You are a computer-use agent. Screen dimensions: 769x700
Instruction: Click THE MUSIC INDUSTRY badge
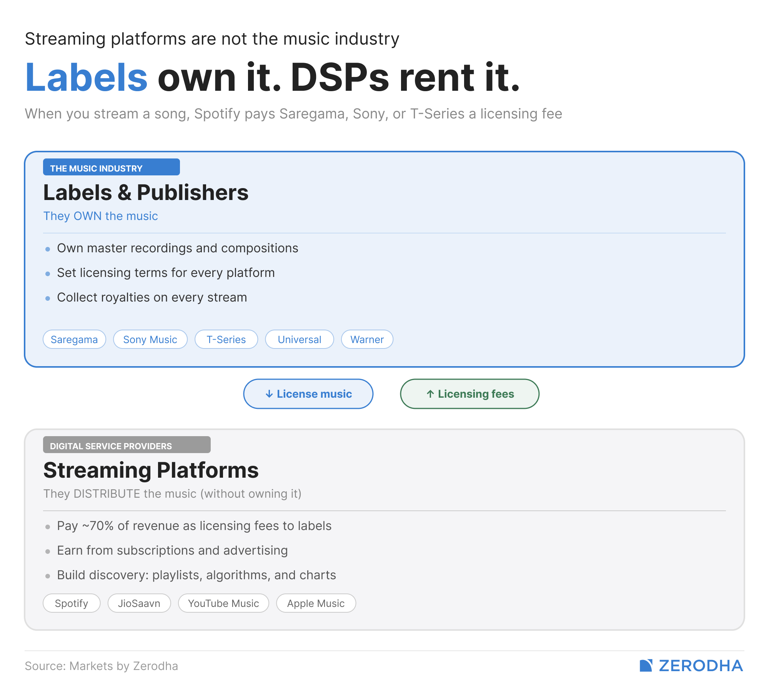pos(111,167)
